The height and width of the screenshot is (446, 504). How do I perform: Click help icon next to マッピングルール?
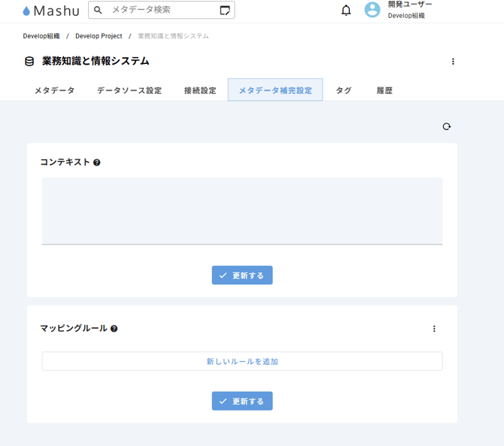114,329
